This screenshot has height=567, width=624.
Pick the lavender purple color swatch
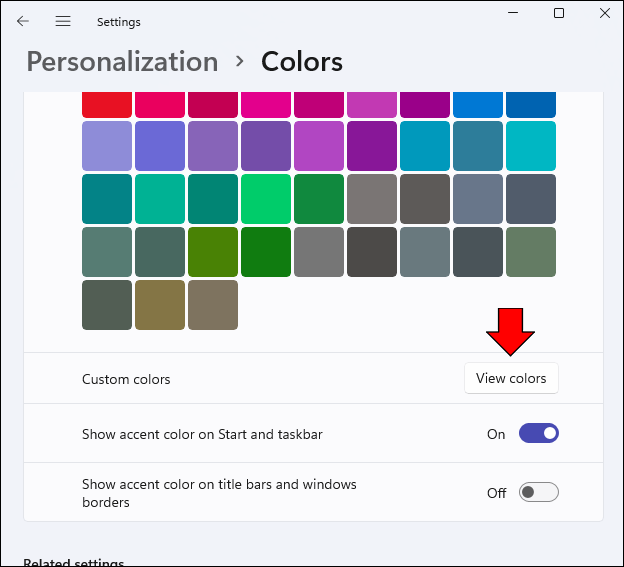(107, 146)
